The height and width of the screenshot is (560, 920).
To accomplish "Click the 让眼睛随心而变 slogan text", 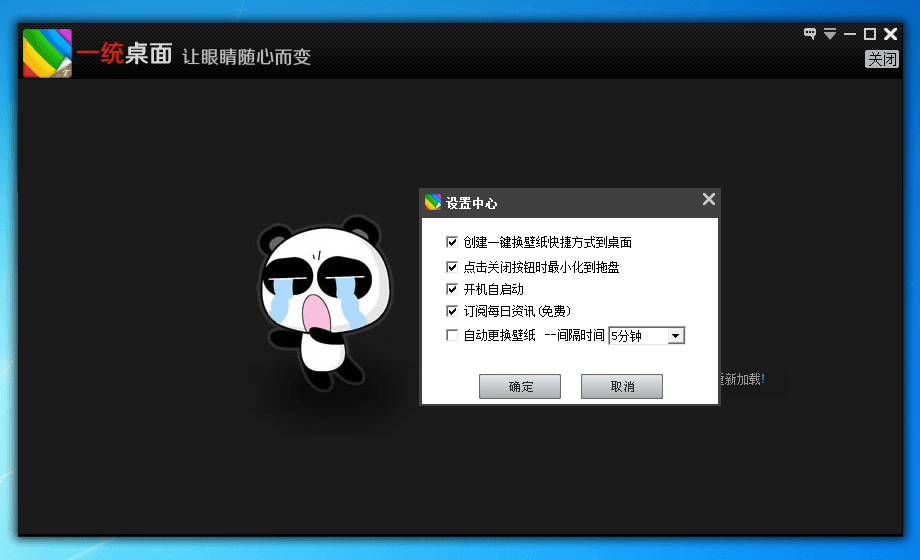I will click(246, 57).
